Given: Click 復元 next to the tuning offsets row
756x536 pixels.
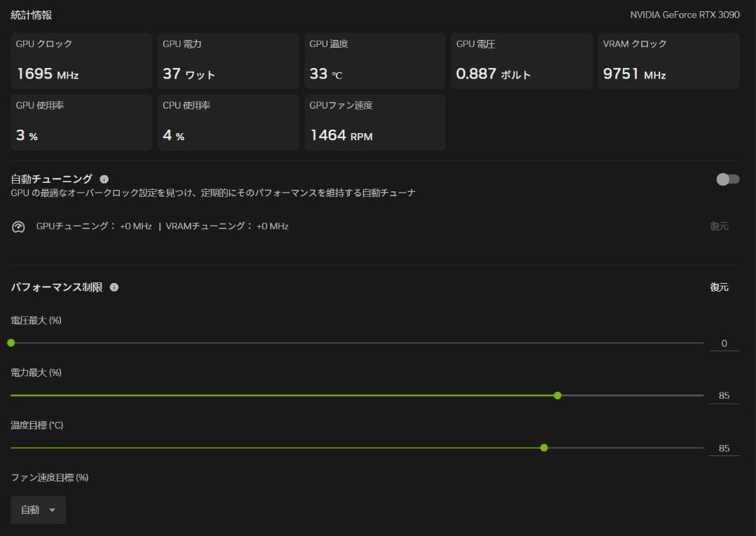Looking at the screenshot, I should click(720, 226).
